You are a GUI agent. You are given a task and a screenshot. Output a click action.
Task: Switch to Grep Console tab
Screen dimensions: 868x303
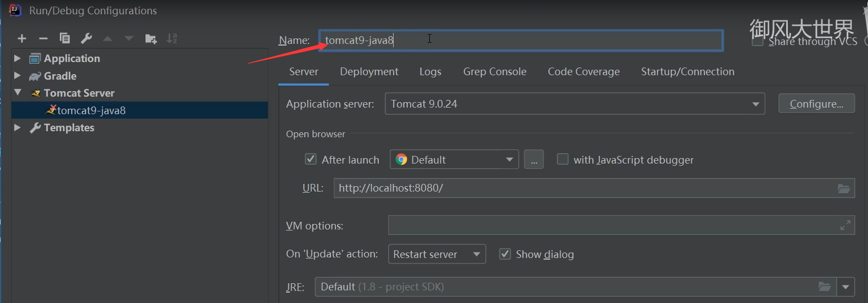tap(495, 71)
